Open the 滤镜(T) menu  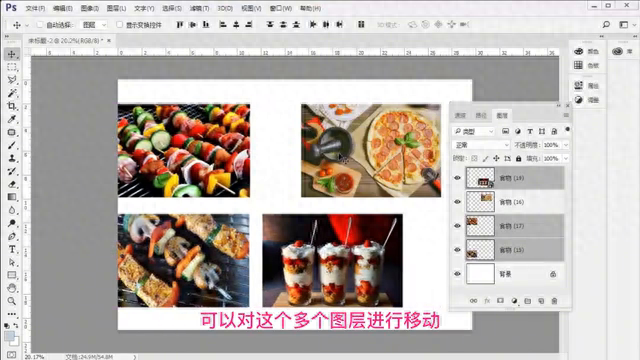coord(200,8)
